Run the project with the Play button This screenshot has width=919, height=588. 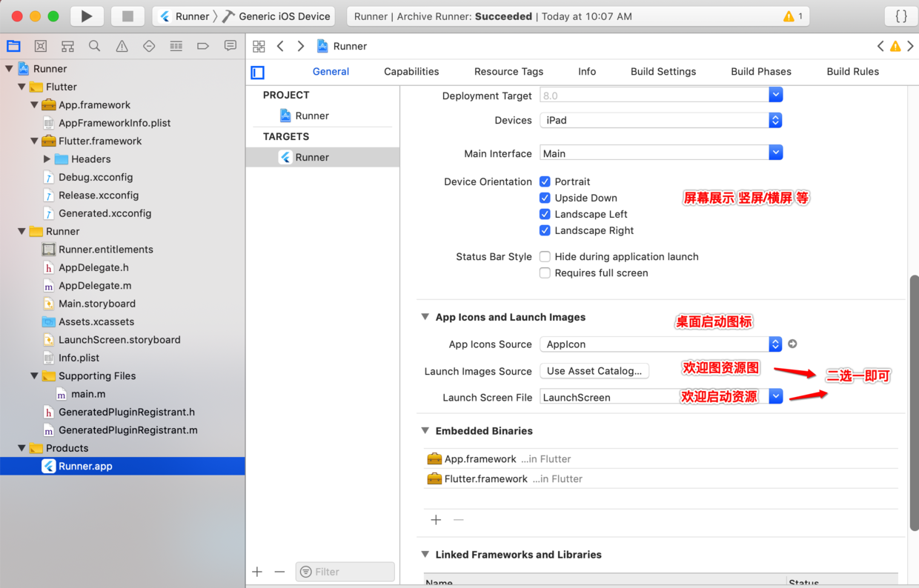click(x=87, y=16)
